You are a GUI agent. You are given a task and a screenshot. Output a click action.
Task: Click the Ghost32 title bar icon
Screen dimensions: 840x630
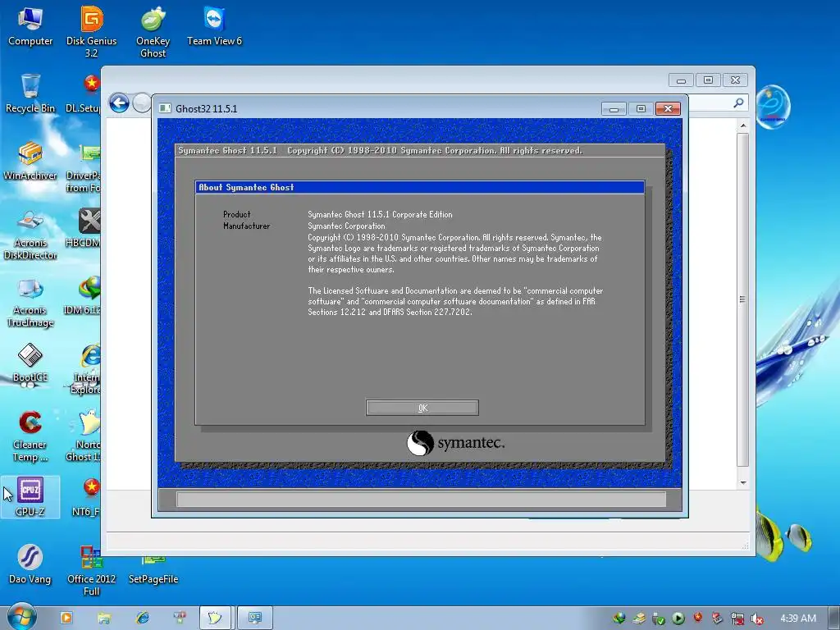165,108
